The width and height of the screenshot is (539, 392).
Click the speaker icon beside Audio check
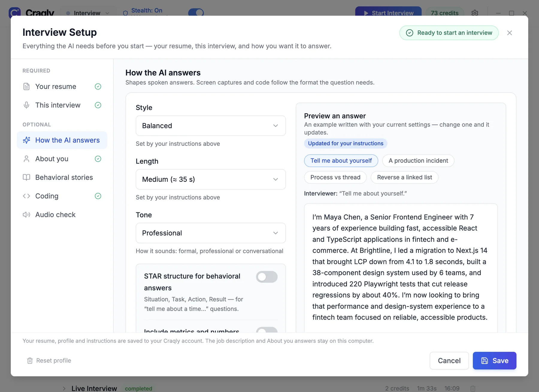pos(26,215)
